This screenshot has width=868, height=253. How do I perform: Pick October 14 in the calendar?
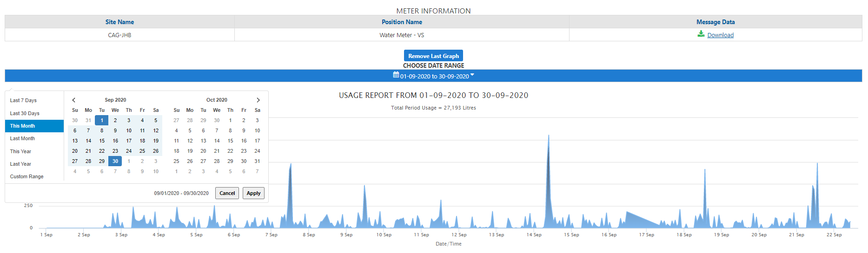click(217, 141)
